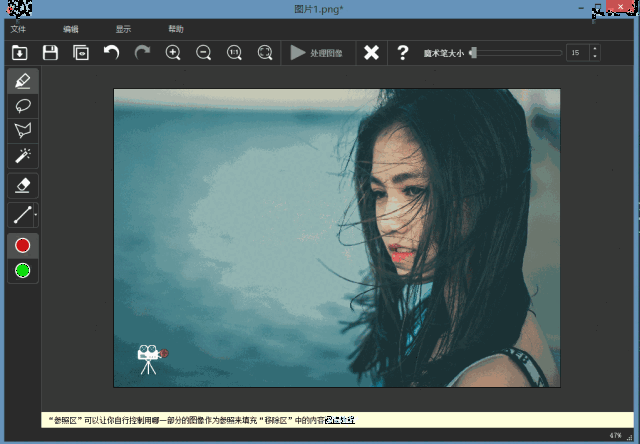Viewport: 640px width, 444px height.
Task: Click the camera watermark in the photo
Action: (x=152, y=360)
